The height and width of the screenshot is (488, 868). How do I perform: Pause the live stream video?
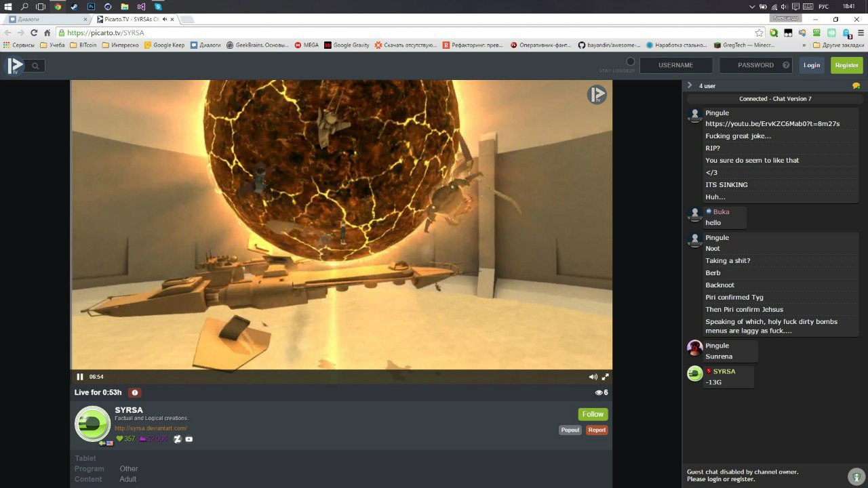(80, 377)
